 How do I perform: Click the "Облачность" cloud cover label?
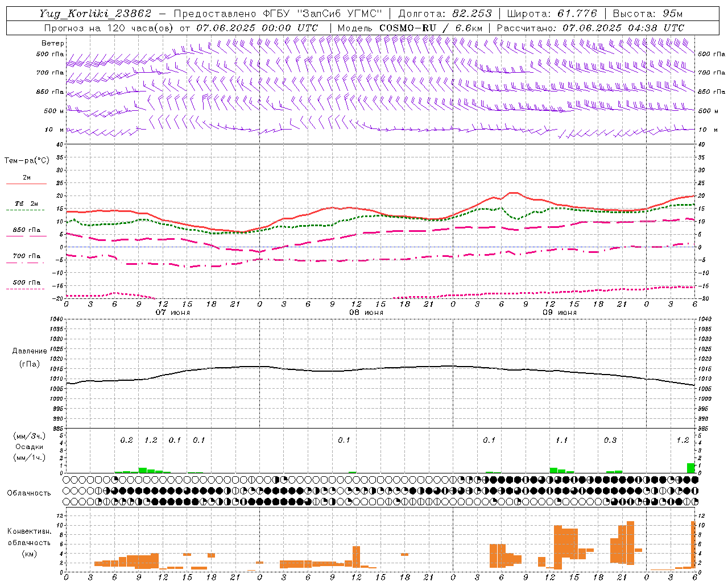coord(29,493)
